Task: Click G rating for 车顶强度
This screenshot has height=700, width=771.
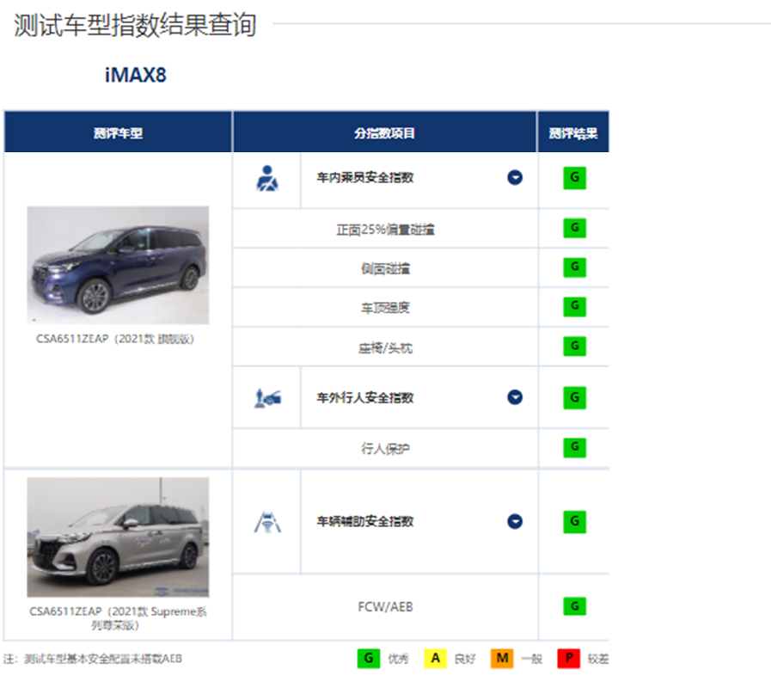Action: [574, 306]
